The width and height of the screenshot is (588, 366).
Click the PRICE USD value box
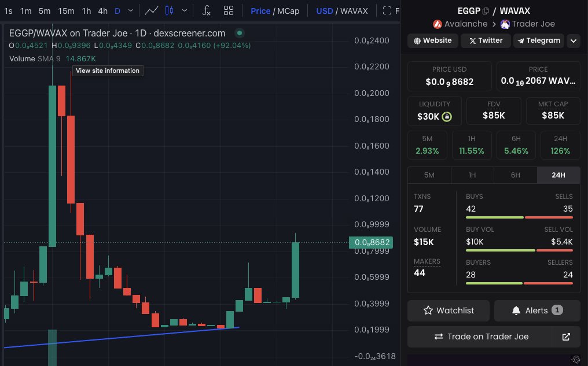coord(449,76)
